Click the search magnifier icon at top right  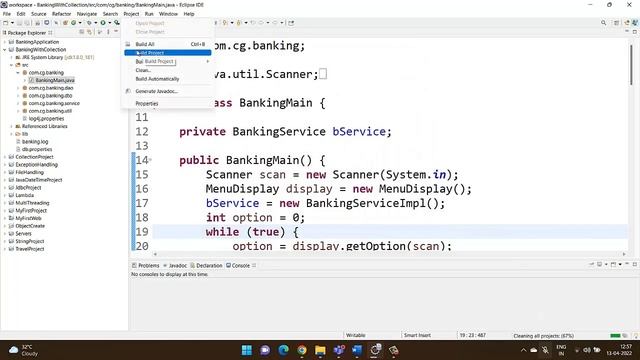coord(603,23)
